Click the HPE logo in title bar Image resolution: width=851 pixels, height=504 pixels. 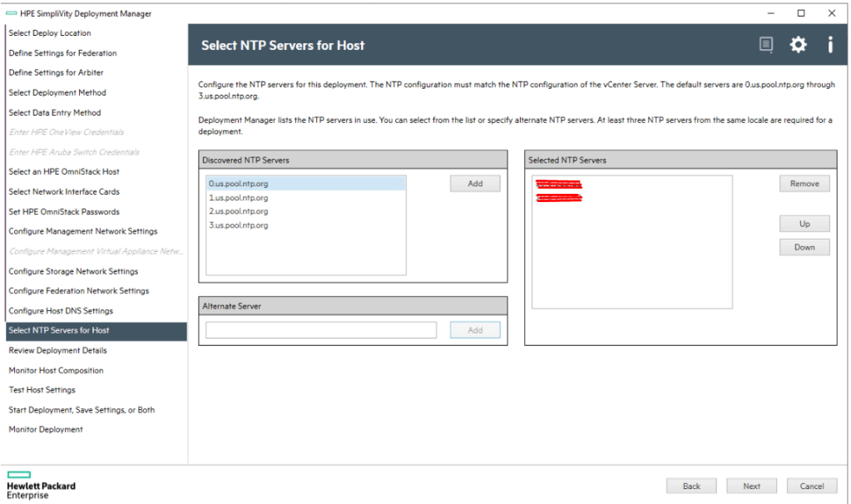[11, 13]
